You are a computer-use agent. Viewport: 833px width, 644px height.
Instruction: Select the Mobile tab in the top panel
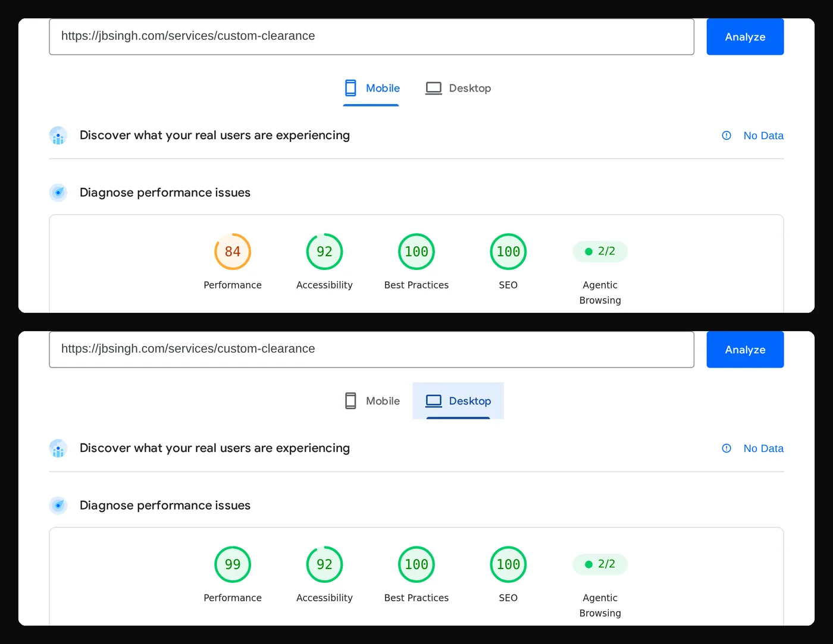[x=371, y=88]
